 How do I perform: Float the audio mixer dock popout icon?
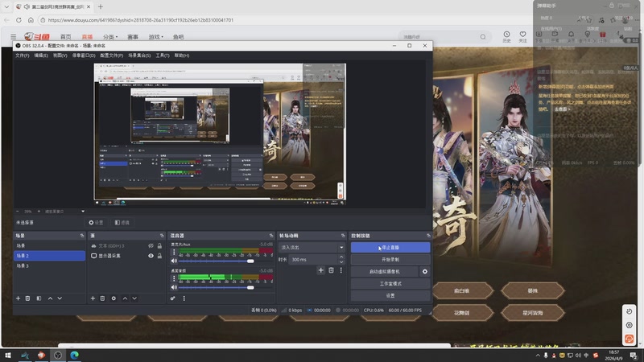pyautogui.click(x=271, y=236)
